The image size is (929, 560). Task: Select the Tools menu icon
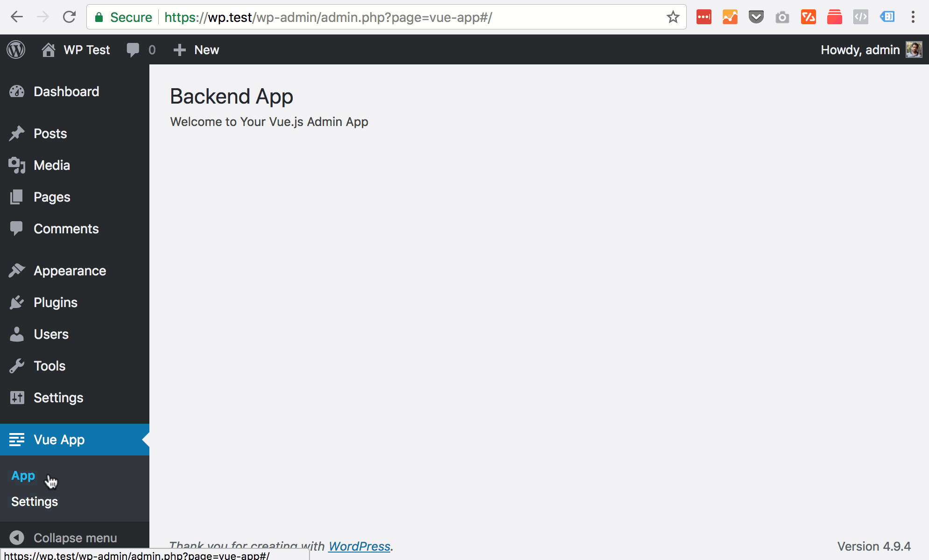(17, 365)
